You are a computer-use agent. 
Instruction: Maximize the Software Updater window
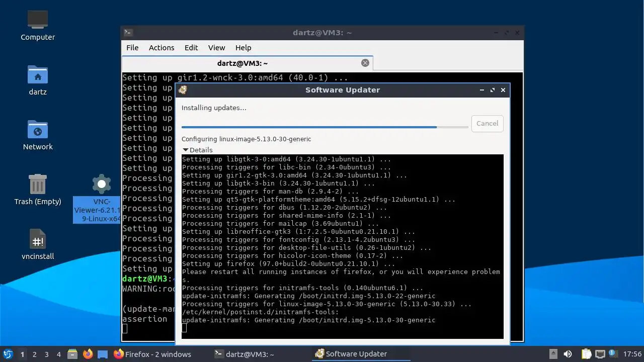(492, 90)
